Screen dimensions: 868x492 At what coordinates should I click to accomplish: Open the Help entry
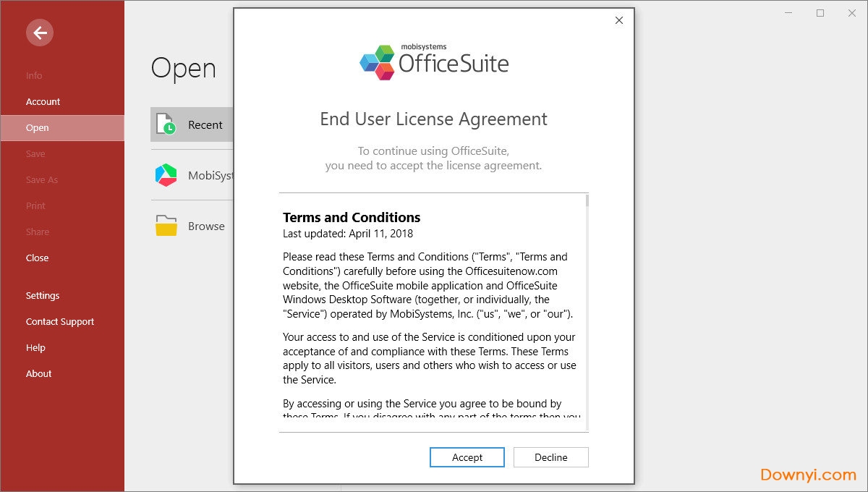[35, 347]
